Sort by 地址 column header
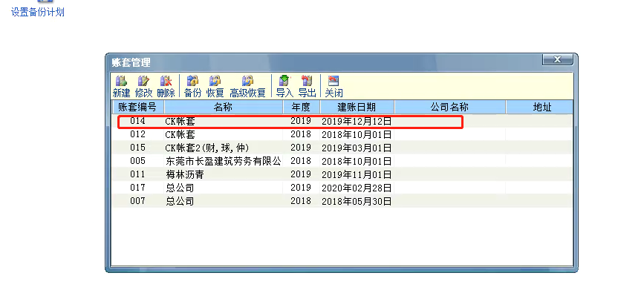The height and width of the screenshot is (293, 644). (539, 108)
